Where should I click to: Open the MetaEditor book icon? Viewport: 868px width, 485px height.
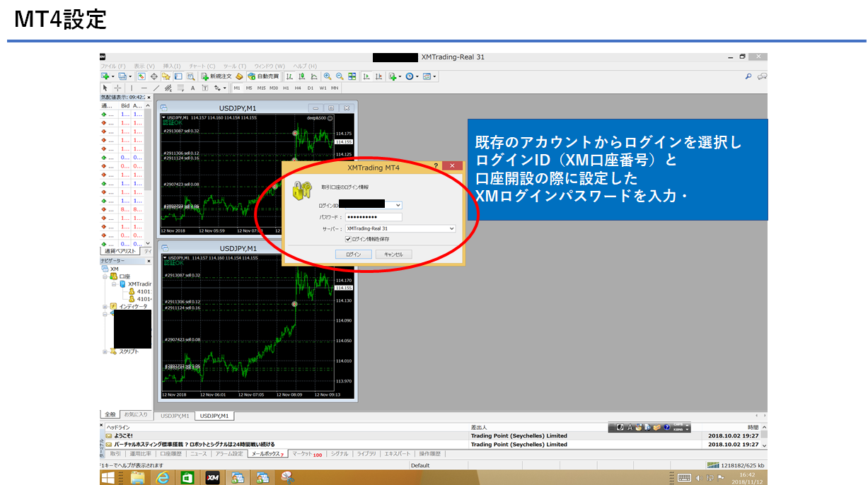click(239, 76)
